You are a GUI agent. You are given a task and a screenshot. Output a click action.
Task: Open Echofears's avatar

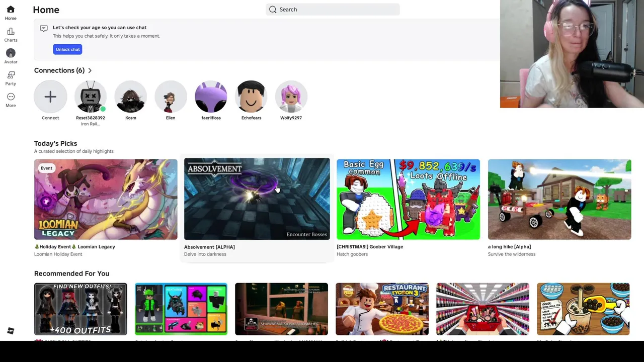251,97
